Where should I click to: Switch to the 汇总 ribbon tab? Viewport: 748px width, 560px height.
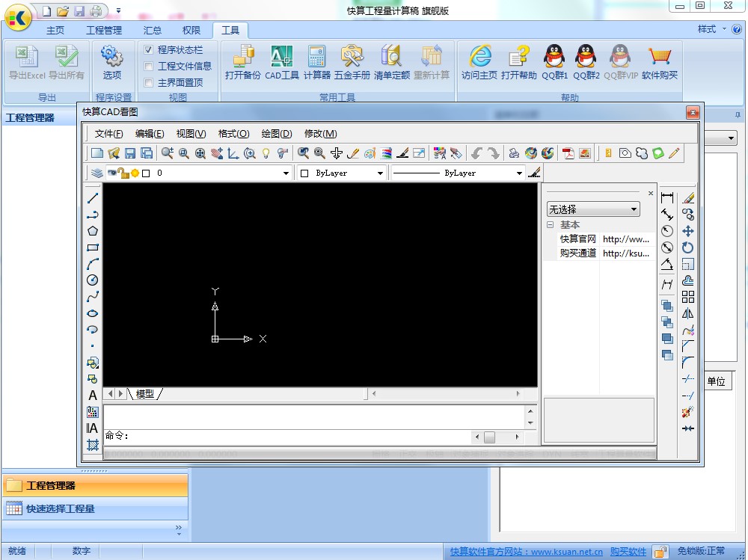point(153,31)
